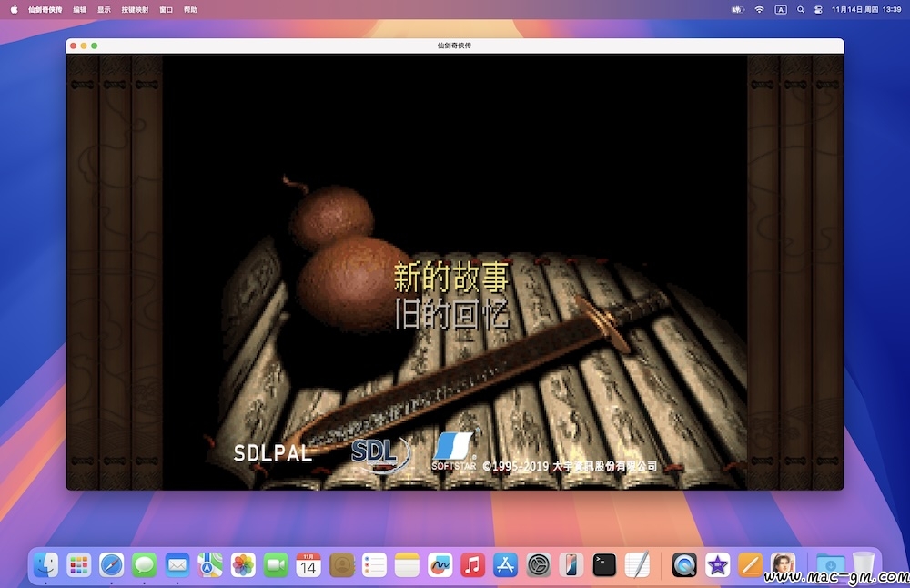Select the 仙剑奇侠传 game icon in the Dock
This screenshot has width=910, height=588.
tap(783, 564)
